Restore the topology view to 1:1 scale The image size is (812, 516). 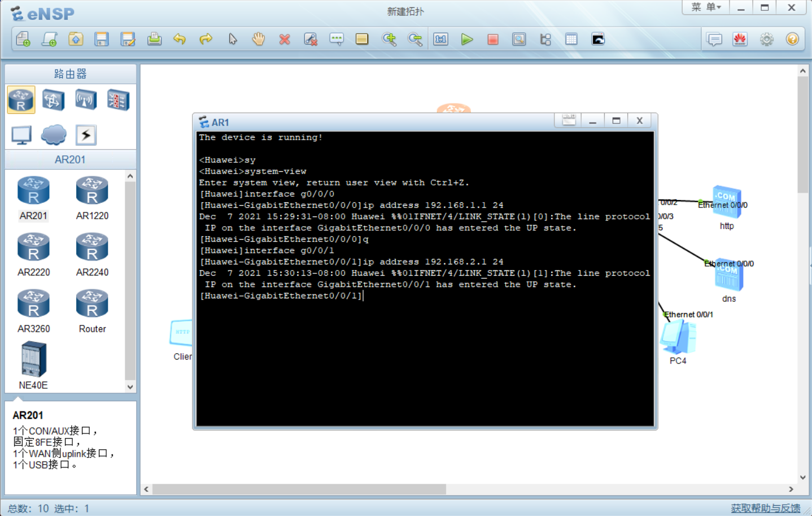pyautogui.click(x=440, y=39)
